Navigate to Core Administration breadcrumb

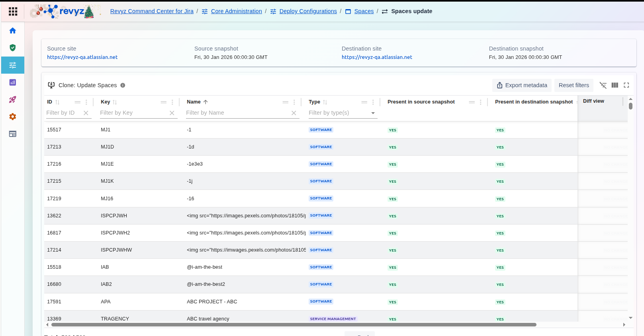click(x=236, y=11)
